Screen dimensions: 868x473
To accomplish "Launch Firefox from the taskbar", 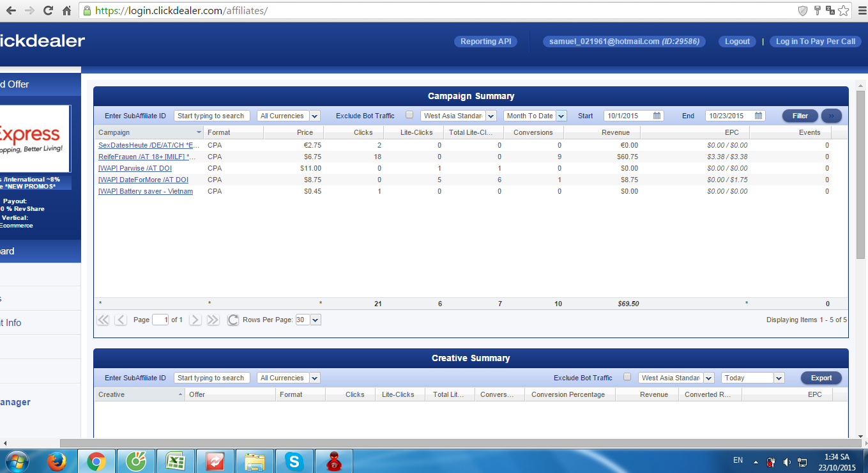I will [58, 461].
